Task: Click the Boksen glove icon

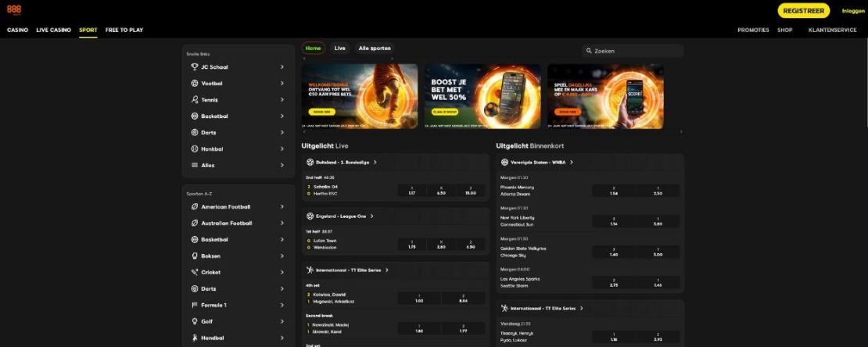Action: pyautogui.click(x=194, y=256)
